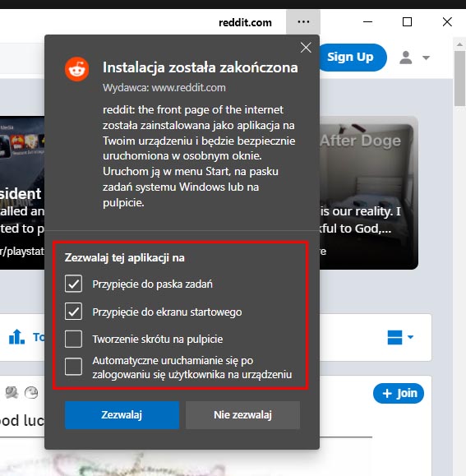
Task: Open the three-dot app menu
Action: pos(303,22)
